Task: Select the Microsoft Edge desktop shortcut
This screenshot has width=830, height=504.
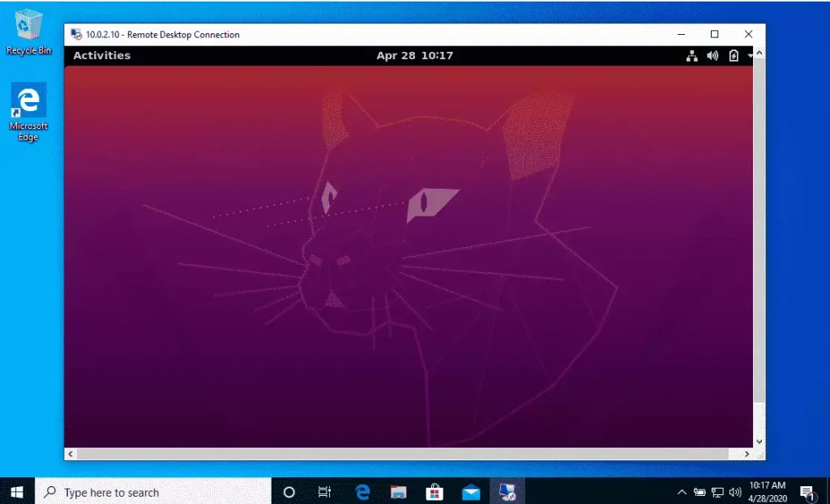Action: (28, 113)
